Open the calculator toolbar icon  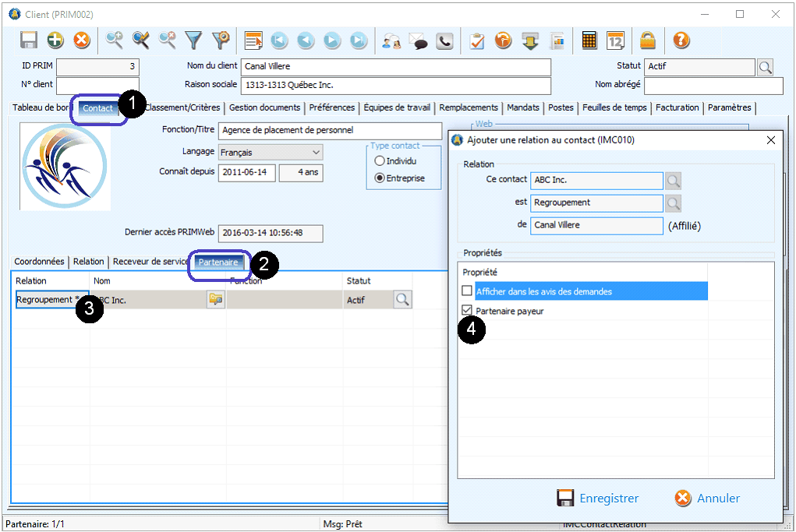pos(589,41)
